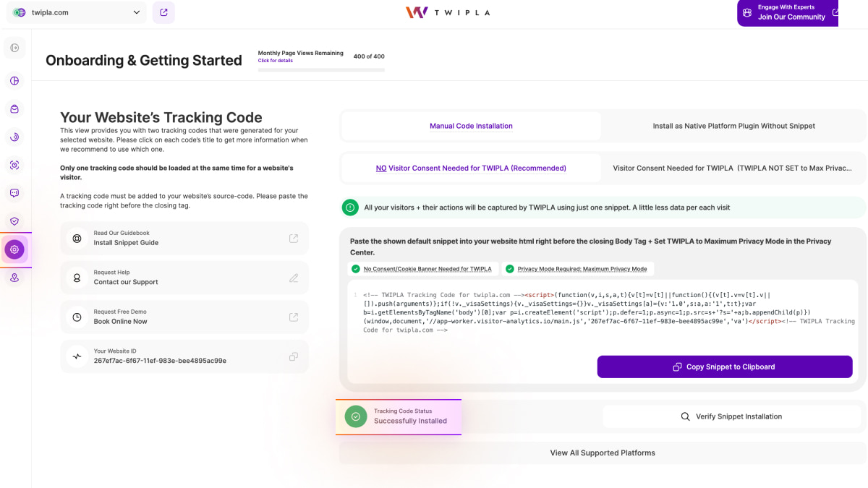Open the chat bubble feedback sidebar icon
This screenshot has width=868, height=488.
coord(14,193)
